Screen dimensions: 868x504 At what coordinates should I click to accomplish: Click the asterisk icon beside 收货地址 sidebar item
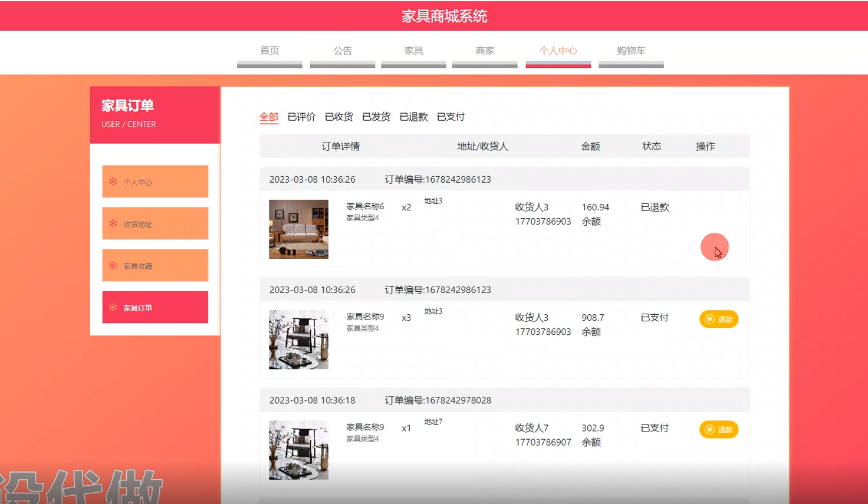(113, 223)
